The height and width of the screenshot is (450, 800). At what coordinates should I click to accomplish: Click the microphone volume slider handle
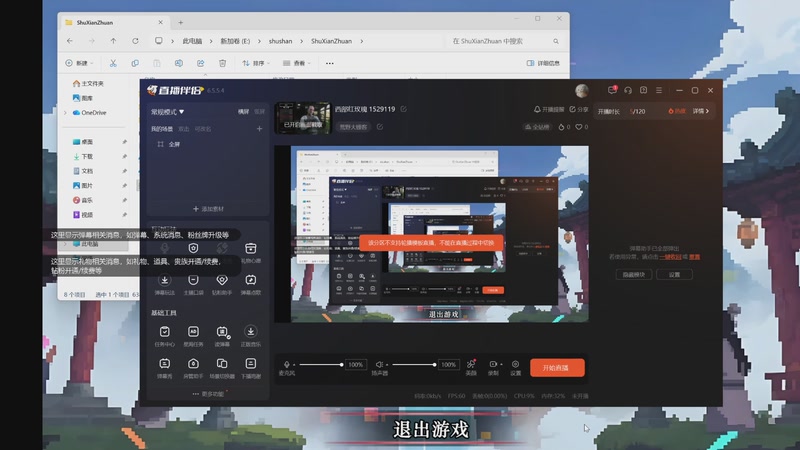click(341, 365)
